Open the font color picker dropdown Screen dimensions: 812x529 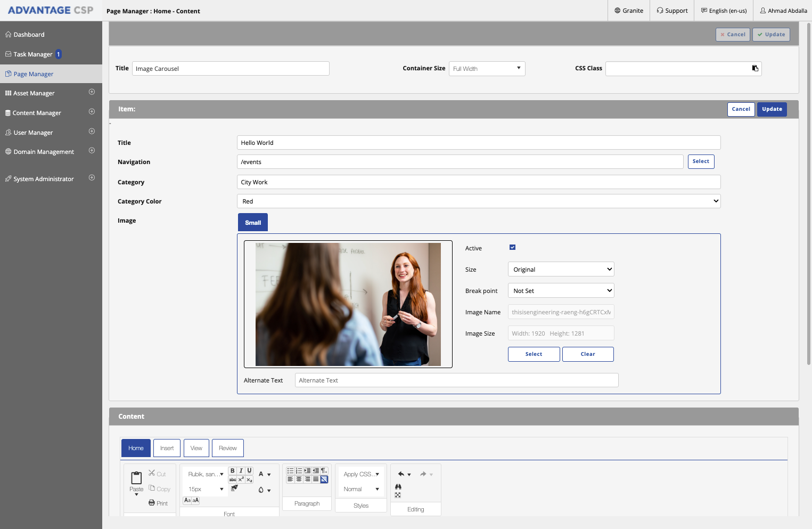(x=265, y=474)
